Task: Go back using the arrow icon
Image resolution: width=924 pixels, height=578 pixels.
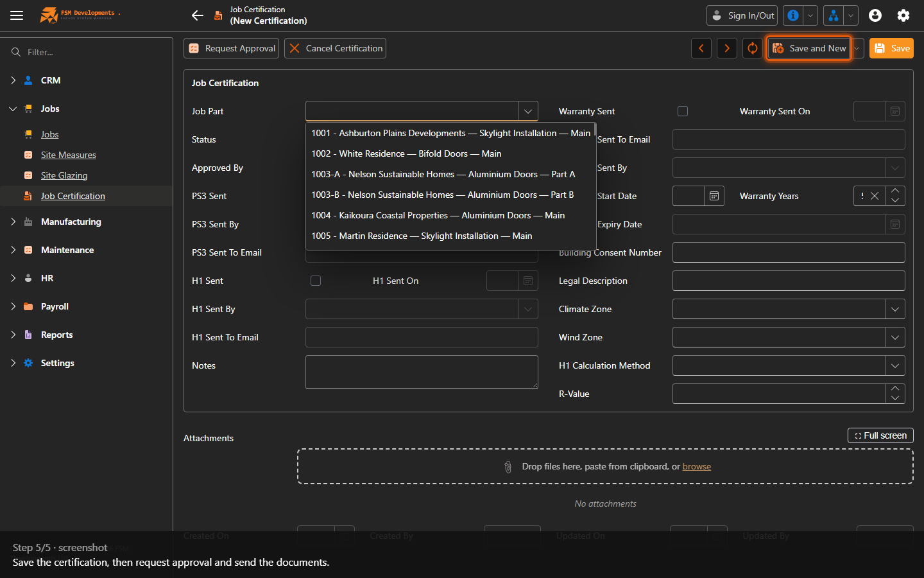Action: pyautogui.click(x=198, y=15)
